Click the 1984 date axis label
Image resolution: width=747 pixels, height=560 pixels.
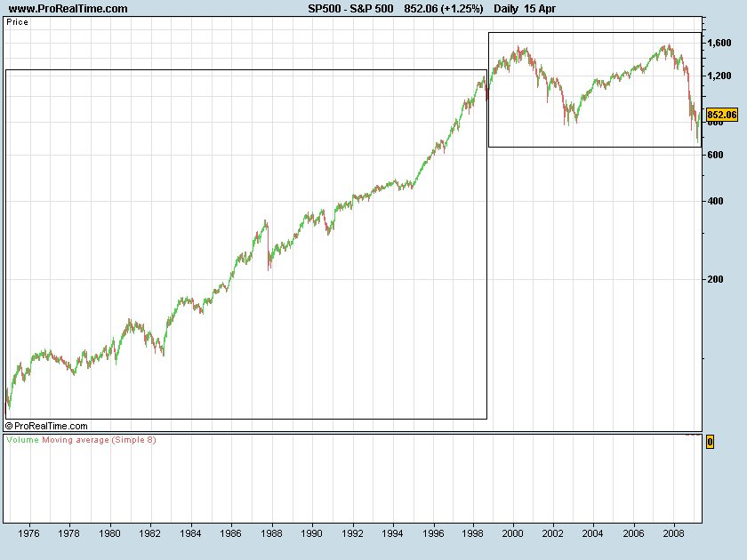(190, 532)
